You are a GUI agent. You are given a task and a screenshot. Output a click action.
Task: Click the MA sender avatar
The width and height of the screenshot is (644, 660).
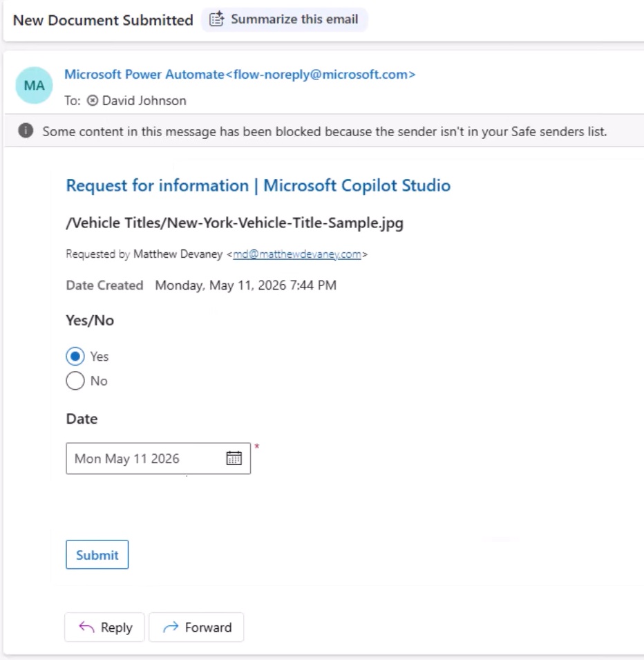point(34,86)
